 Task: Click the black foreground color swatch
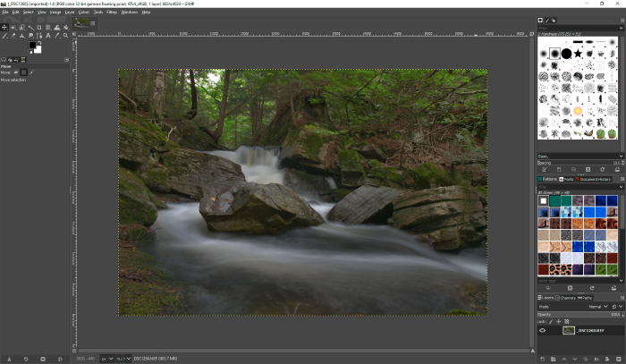31,45
